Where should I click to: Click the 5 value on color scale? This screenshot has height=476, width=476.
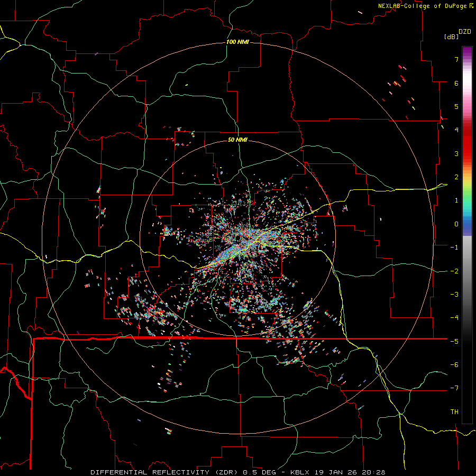[x=456, y=106]
